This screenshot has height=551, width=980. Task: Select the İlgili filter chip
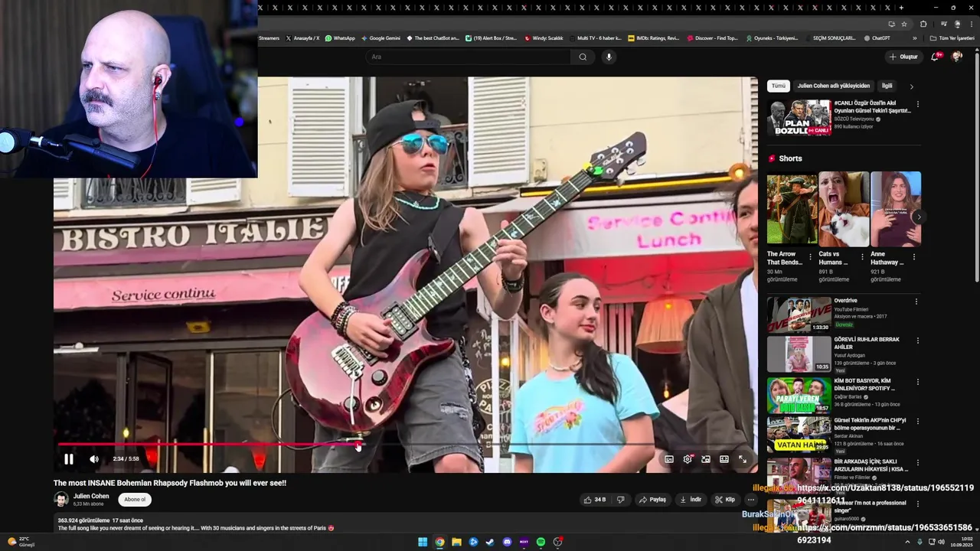tap(887, 86)
